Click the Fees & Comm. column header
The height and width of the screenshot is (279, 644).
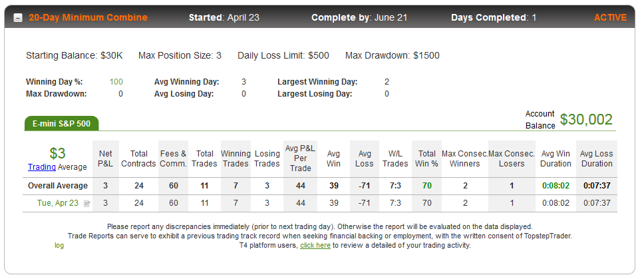pos(174,158)
